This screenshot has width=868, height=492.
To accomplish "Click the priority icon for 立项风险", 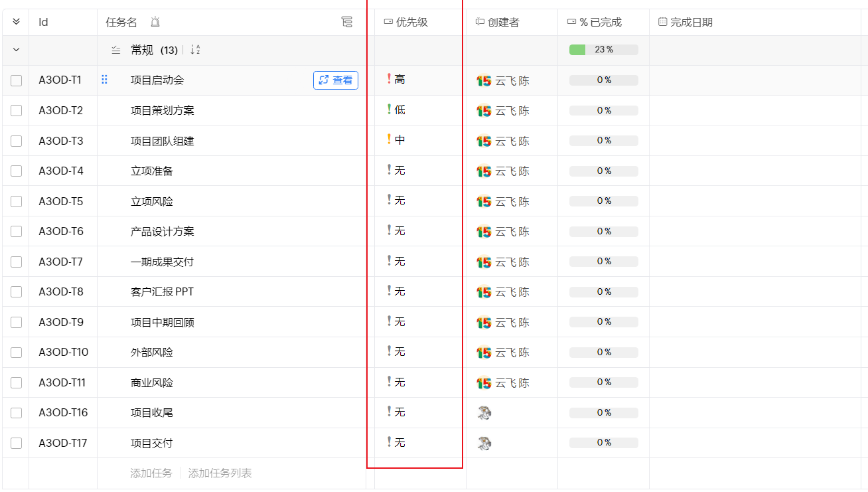I will pos(389,200).
